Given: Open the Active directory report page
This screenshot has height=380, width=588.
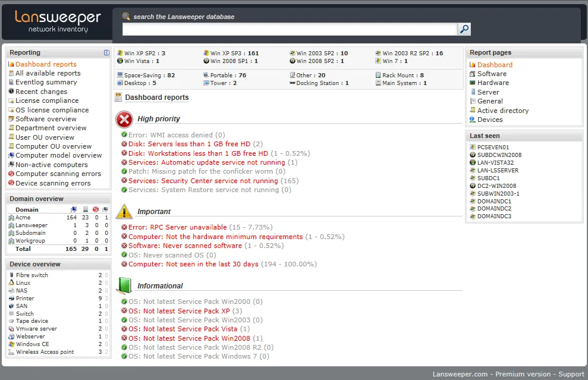Looking at the screenshot, I should coord(503,111).
